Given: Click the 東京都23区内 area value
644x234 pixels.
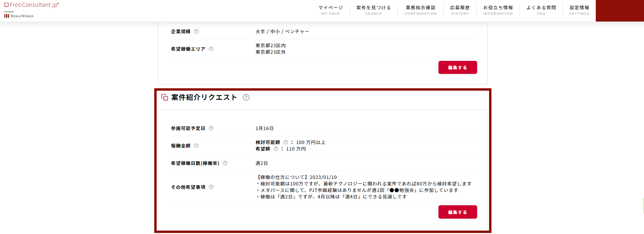Looking at the screenshot, I should [x=271, y=45].
